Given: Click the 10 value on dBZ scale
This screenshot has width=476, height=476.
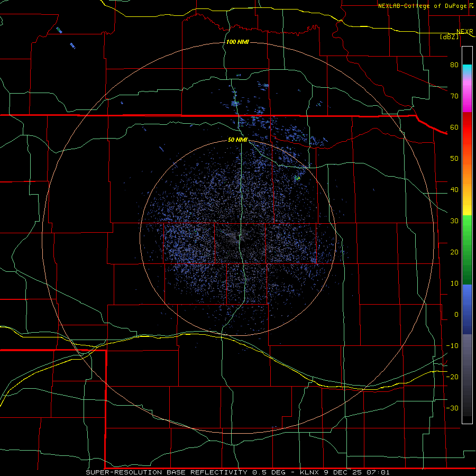Looking at the screenshot, I should [x=454, y=283].
